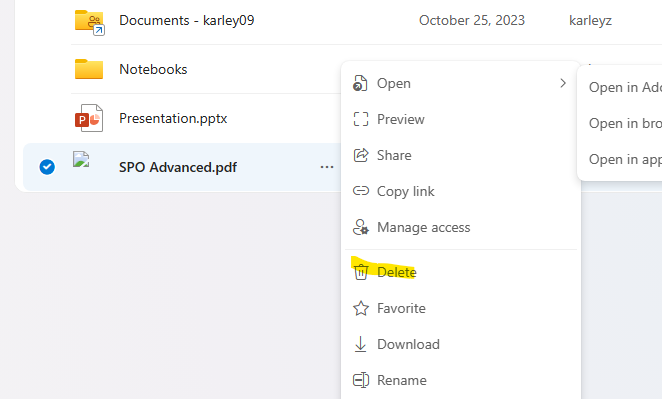Choose Manage access in the context menu
The image size is (662, 399).
pos(461,227)
